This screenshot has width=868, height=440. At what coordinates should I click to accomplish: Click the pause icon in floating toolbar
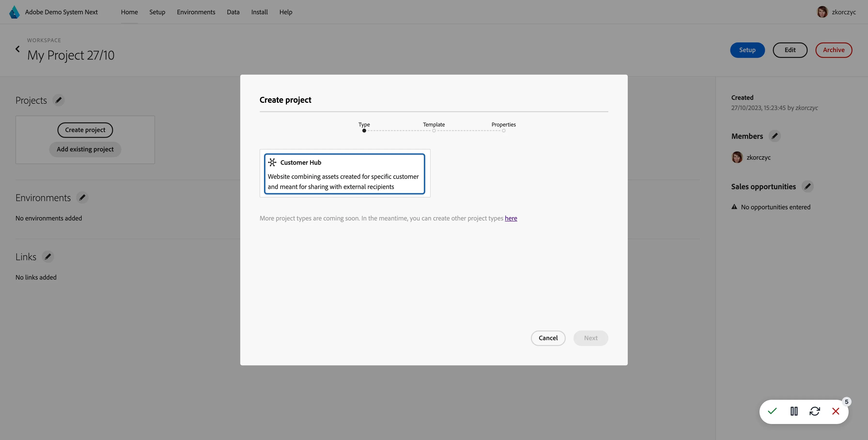coord(794,411)
